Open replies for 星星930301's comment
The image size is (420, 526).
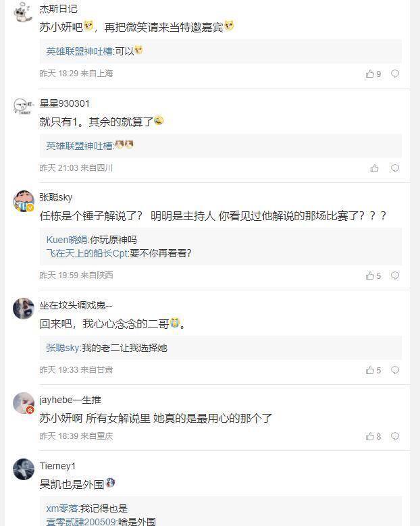pyautogui.click(x=395, y=168)
